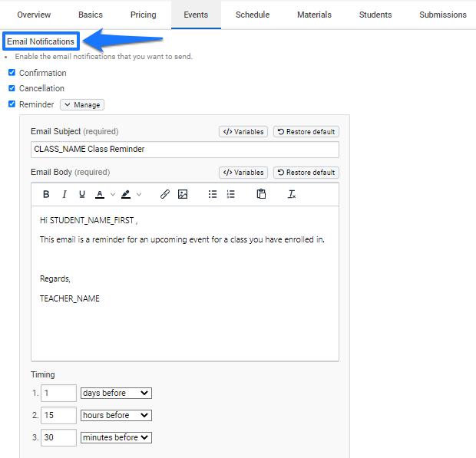Open the 'hours before' timing dropdown
This screenshot has width=476, height=458.
116,415
